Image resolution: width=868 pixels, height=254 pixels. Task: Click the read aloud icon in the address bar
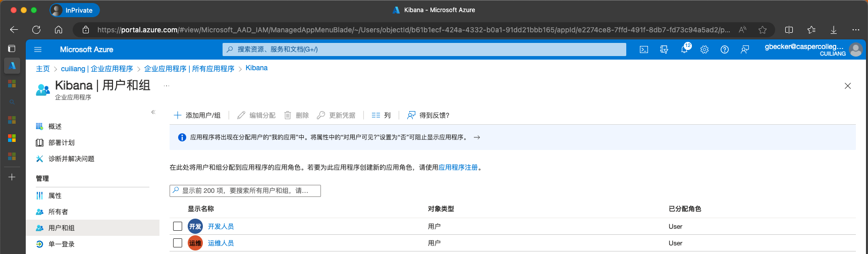click(742, 30)
